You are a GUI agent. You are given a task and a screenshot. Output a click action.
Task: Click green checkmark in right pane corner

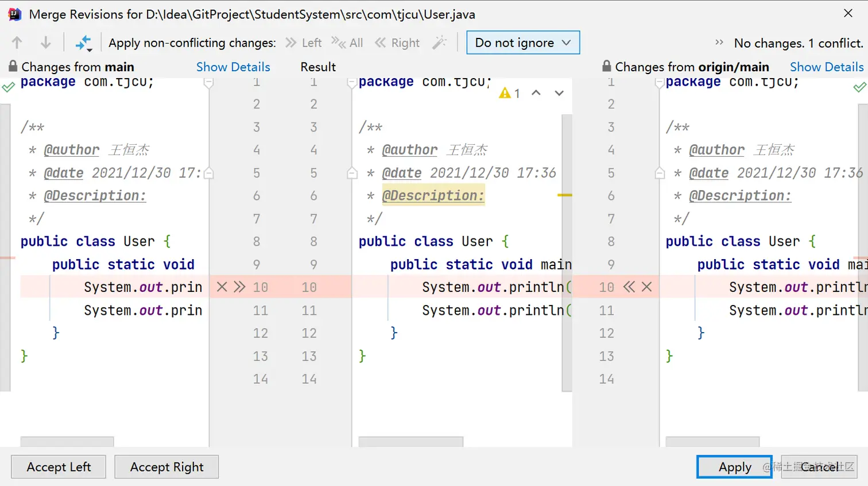click(x=859, y=88)
